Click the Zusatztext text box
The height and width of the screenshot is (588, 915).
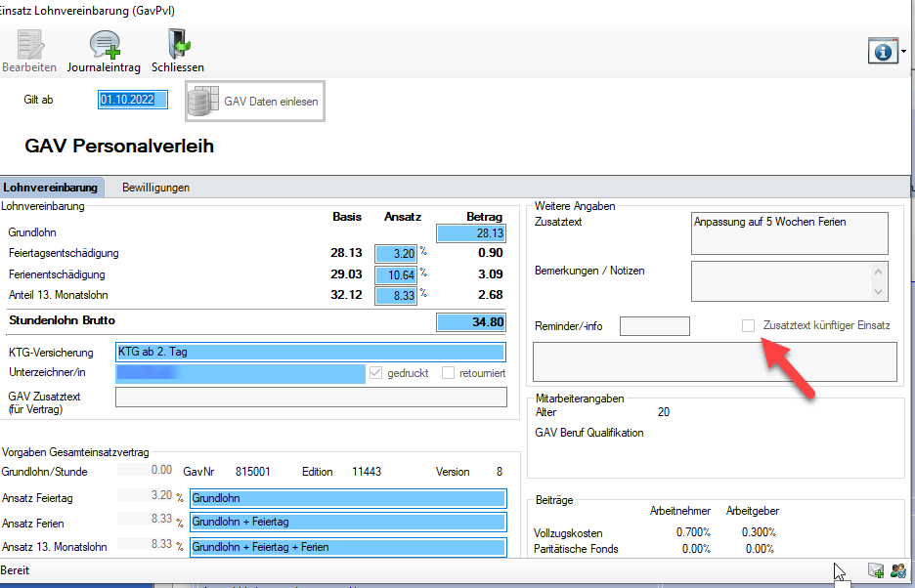click(790, 233)
